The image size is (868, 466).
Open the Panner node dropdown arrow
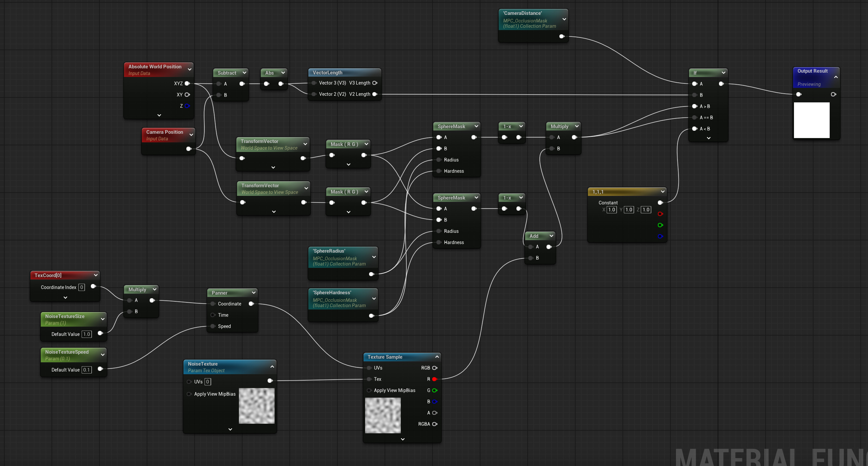tap(254, 293)
